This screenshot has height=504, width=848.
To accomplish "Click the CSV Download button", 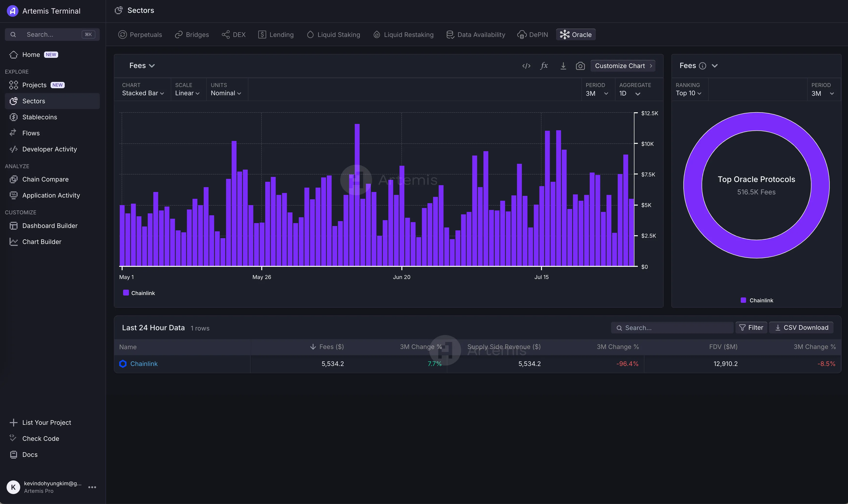I will coord(801,327).
